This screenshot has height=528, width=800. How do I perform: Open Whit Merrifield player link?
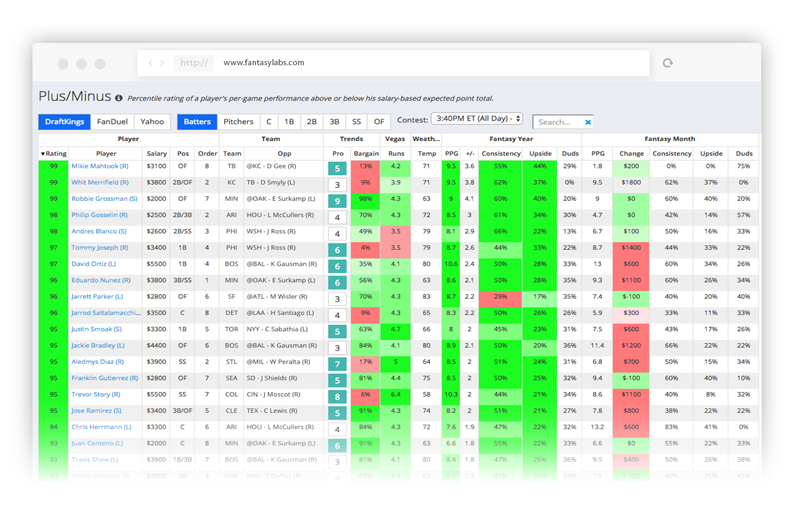coord(100,183)
